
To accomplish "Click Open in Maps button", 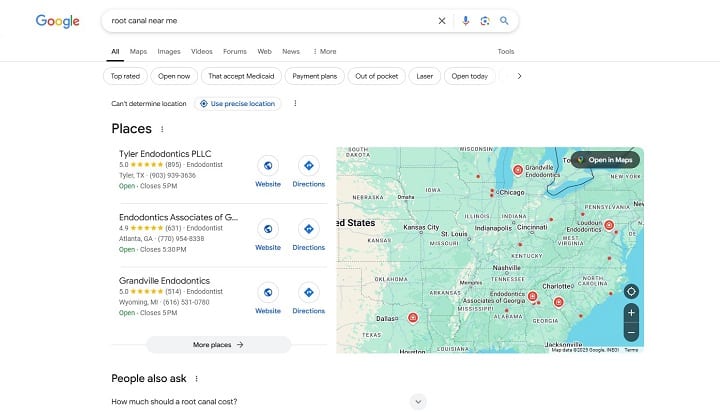I will click(x=605, y=160).
